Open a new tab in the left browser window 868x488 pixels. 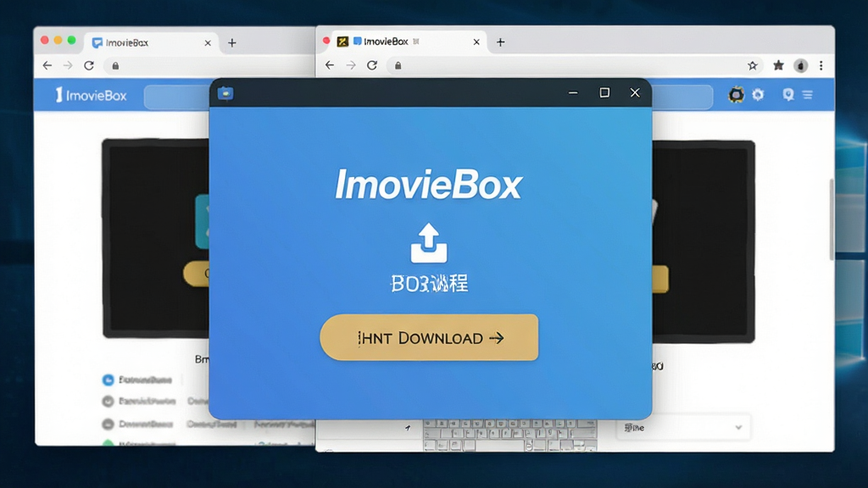232,42
